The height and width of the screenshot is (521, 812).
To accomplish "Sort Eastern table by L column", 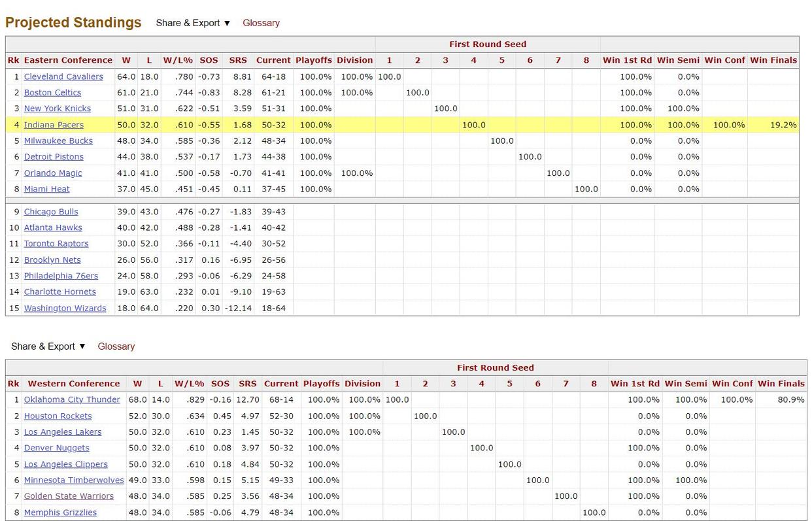I will tap(149, 60).
